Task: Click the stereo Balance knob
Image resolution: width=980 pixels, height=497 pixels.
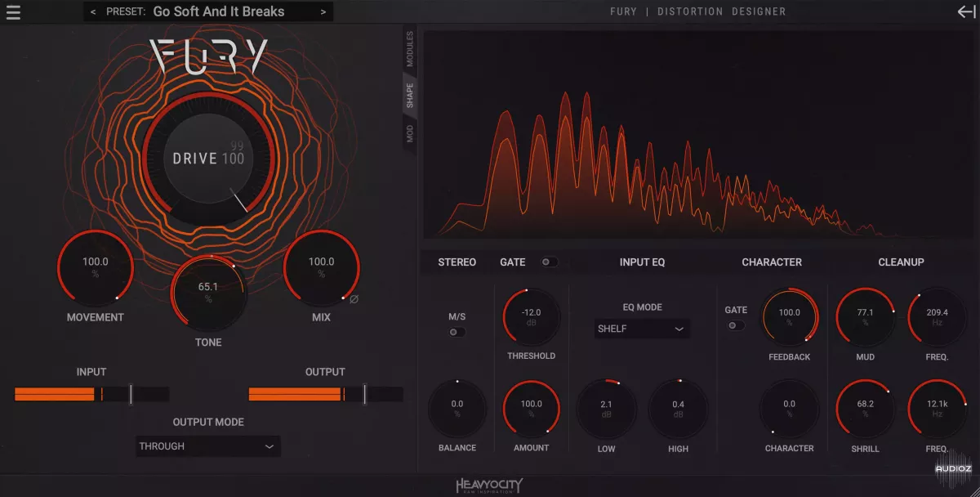Action: (x=457, y=409)
